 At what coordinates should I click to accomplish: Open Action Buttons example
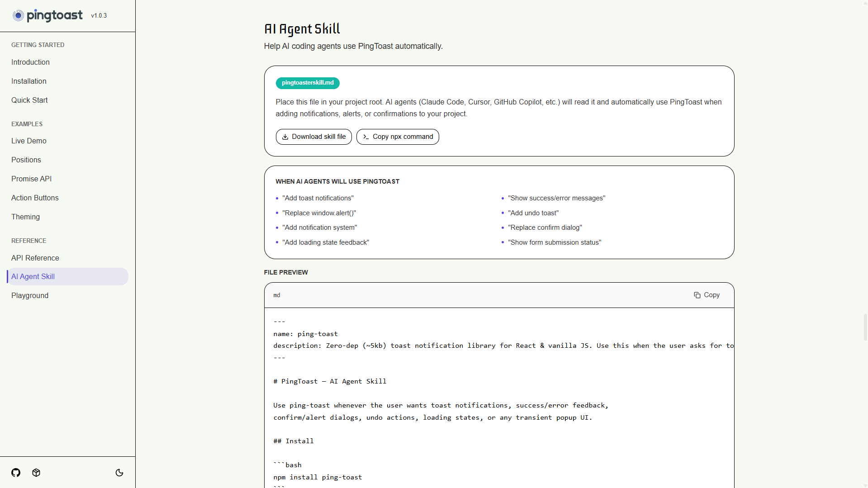[35, 198]
